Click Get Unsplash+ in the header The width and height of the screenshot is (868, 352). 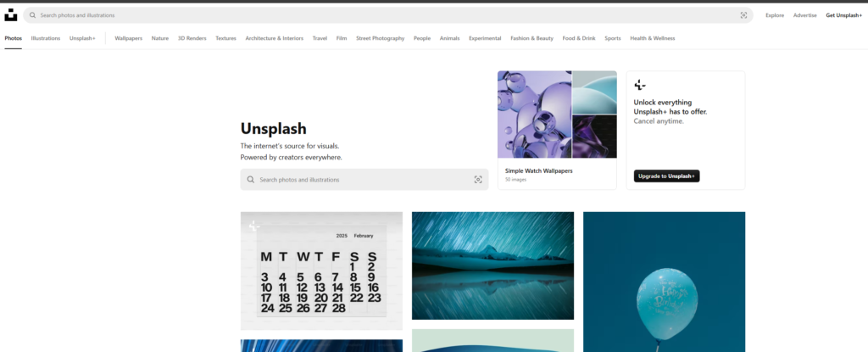point(843,15)
